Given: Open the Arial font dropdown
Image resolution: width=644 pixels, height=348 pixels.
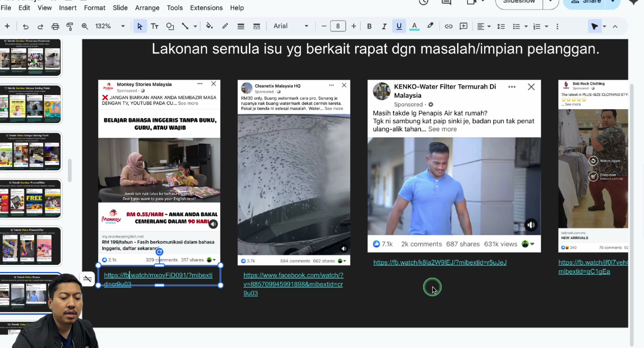Looking at the screenshot, I should [291, 26].
